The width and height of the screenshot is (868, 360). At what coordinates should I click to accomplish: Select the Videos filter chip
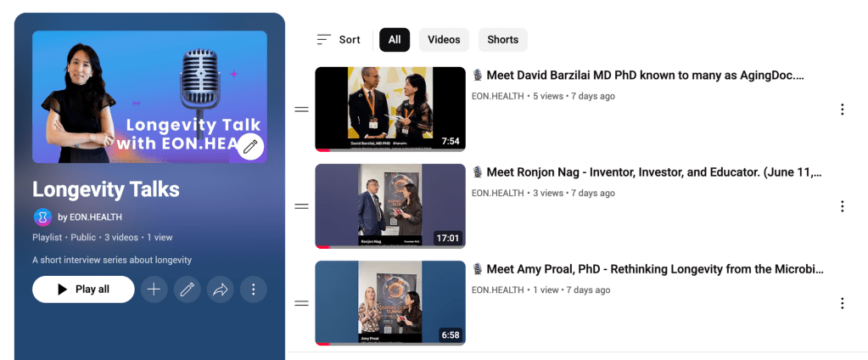[x=444, y=40]
